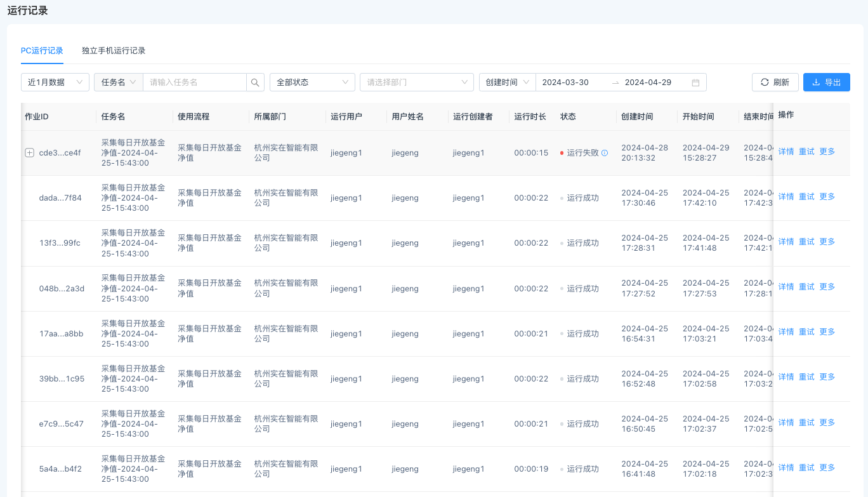Viewport: 868px width, 497px height.
Task: Click the calendar icon in date range
Action: 695,83
